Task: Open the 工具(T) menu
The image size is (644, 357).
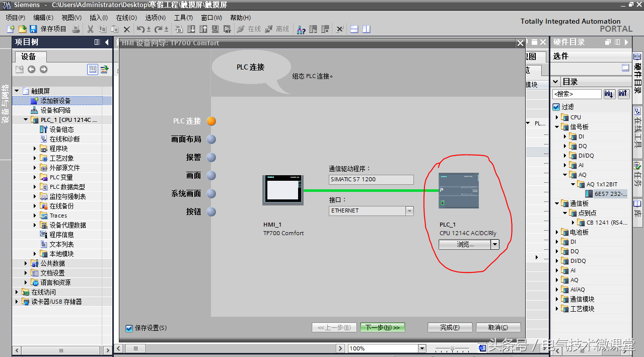Action: (183, 18)
